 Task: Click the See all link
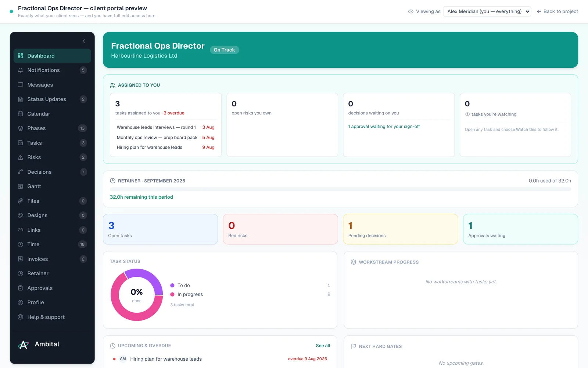tap(323, 346)
